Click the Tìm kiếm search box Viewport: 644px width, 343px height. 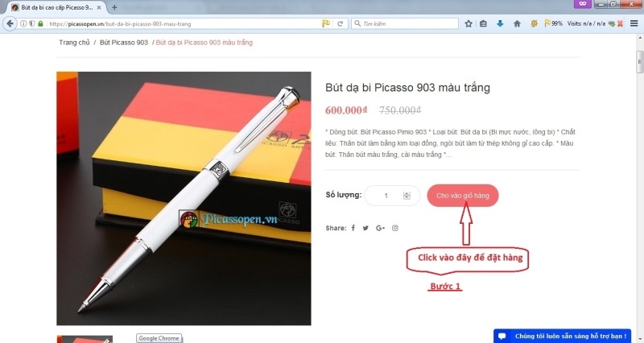(x=405, y=24)
